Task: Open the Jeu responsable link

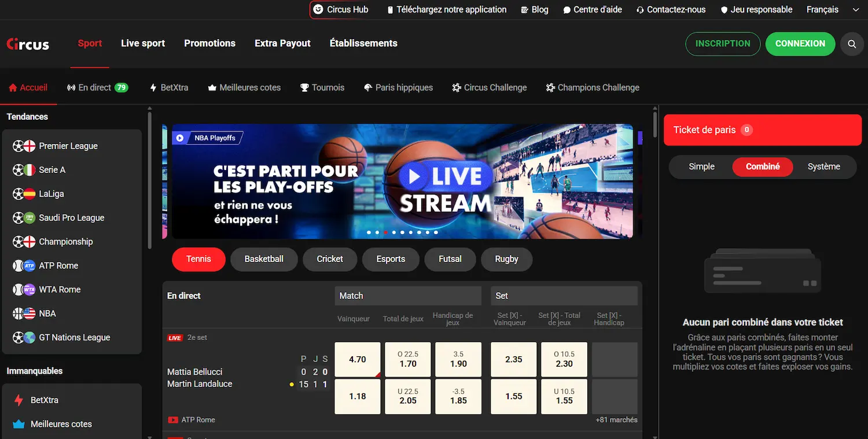Action: [756, 9]
